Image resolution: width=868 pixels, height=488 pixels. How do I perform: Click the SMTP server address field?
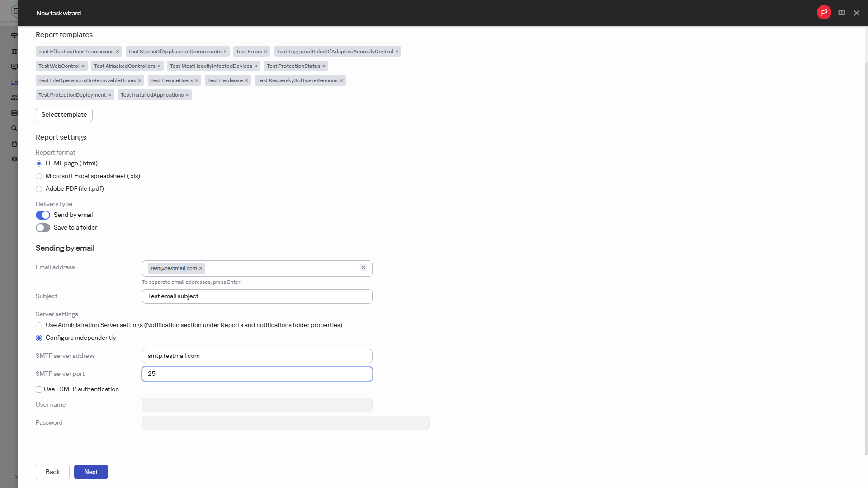(257, 356)
